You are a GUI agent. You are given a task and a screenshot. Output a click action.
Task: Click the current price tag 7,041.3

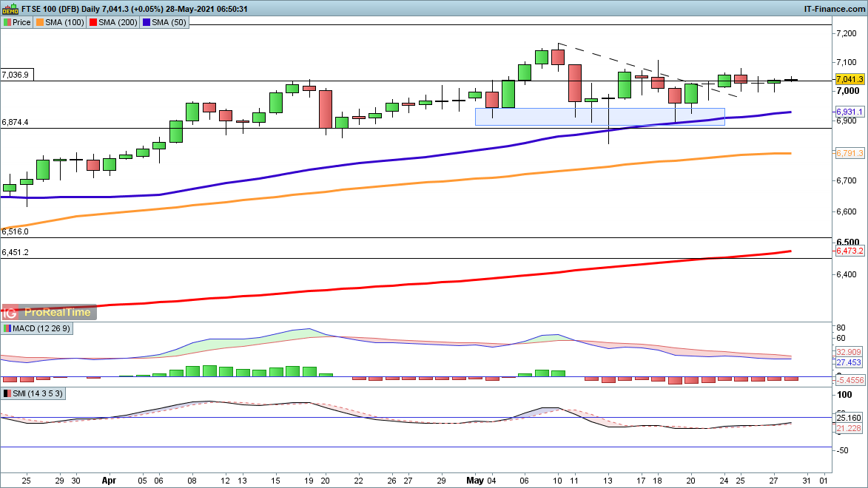point(850,79)
